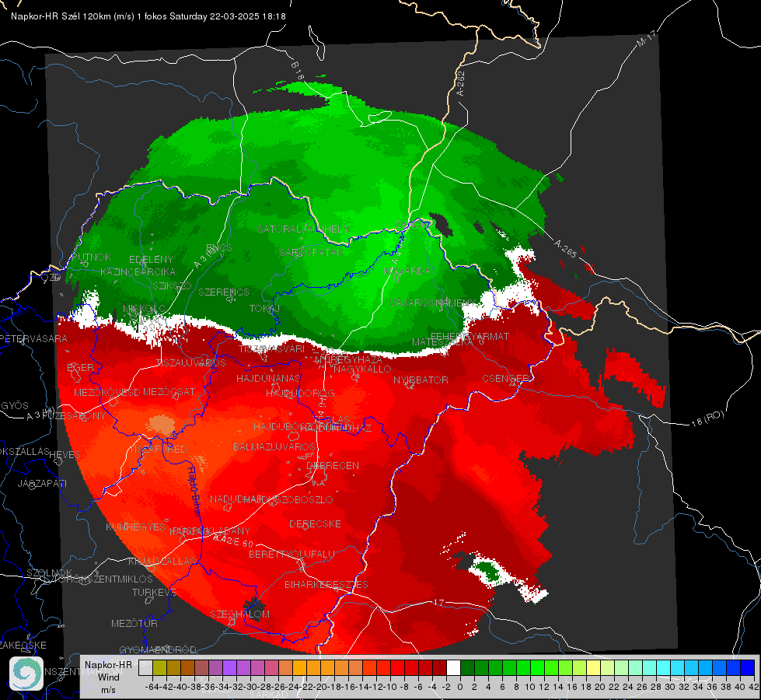Click the NYIRBATOR town label
761x700 pixels.
click(421, 380)
